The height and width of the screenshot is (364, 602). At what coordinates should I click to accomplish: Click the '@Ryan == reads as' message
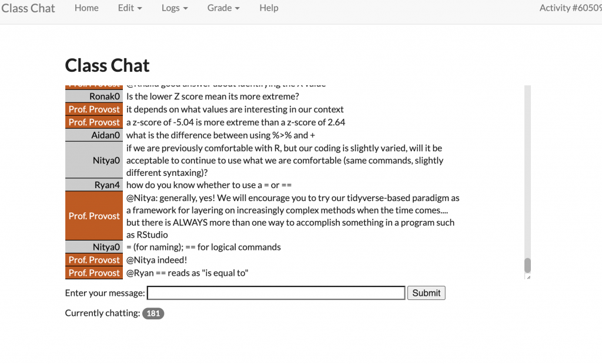[x=188, y=273]
